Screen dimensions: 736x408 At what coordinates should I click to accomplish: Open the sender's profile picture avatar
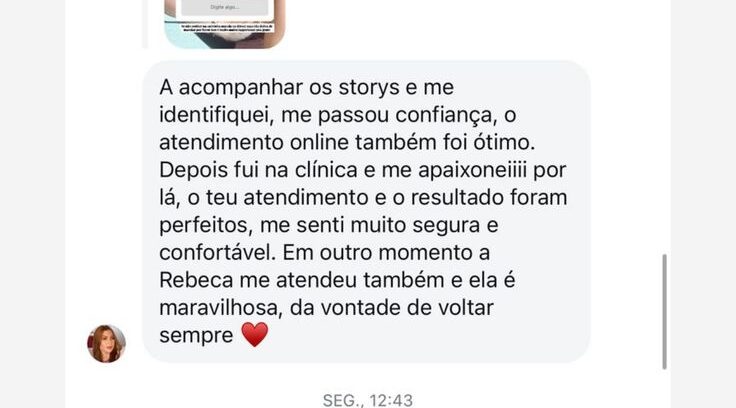click(107, 344)
